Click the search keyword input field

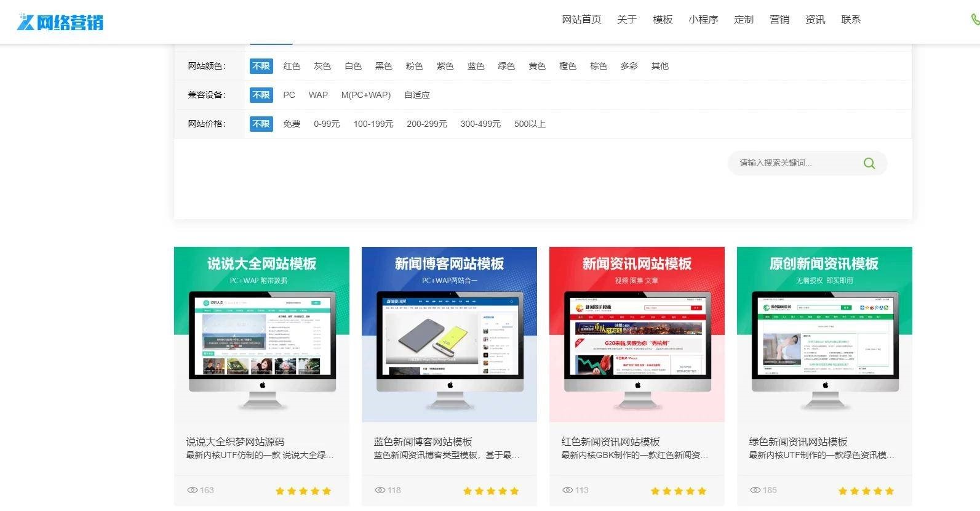(794, 163)
